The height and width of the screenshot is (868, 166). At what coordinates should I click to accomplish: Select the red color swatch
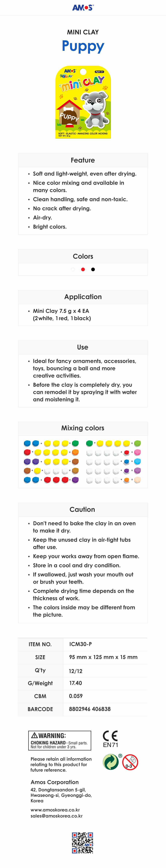(x=83, y=269)
